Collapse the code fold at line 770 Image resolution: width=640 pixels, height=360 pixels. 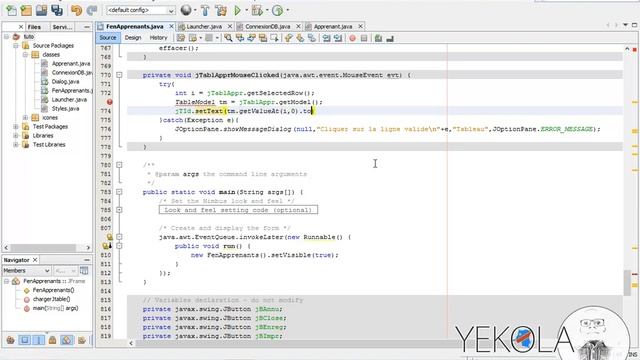coord(119,75)
